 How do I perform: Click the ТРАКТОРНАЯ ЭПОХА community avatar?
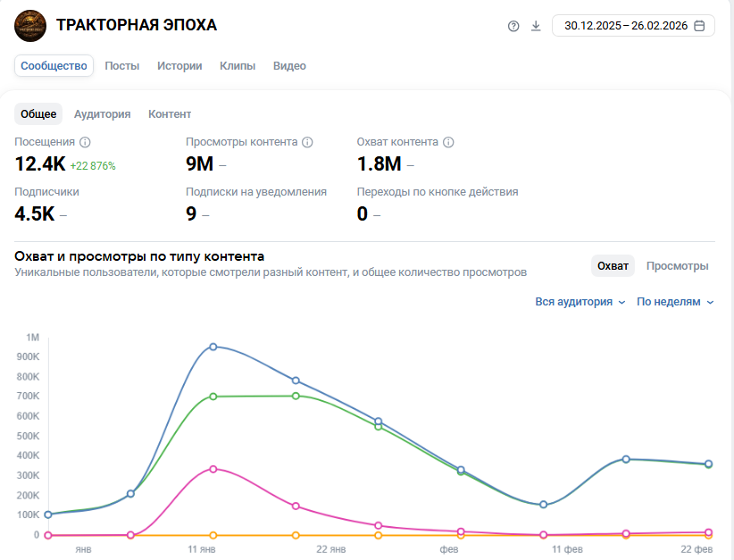(x=31, y=25)
